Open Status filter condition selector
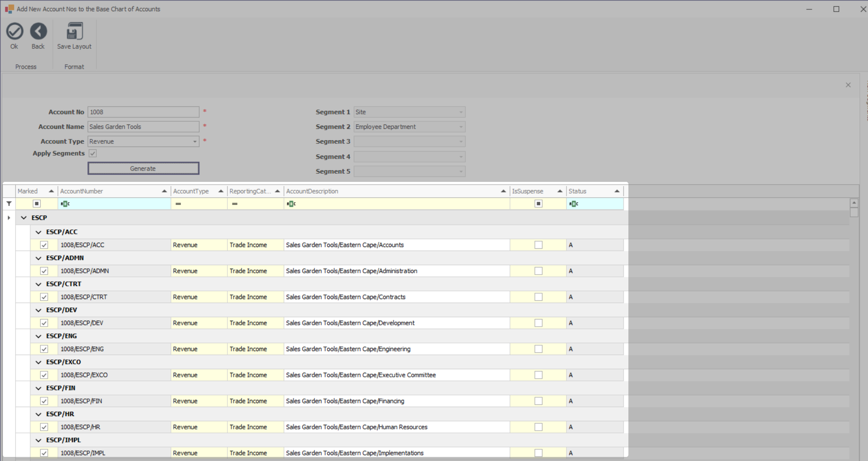Image resolution: width=868 pixels, height=461 pixels. [x=574, y=204]
